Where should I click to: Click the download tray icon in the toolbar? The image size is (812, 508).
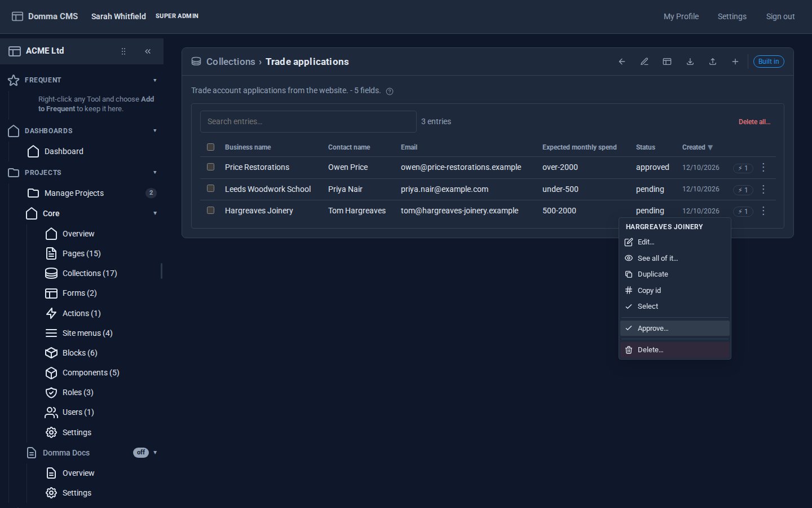point(690,62)
